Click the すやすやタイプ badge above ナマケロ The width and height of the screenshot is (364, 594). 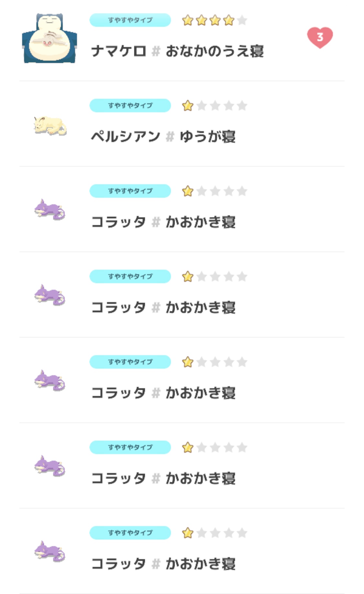coord(130,20)
